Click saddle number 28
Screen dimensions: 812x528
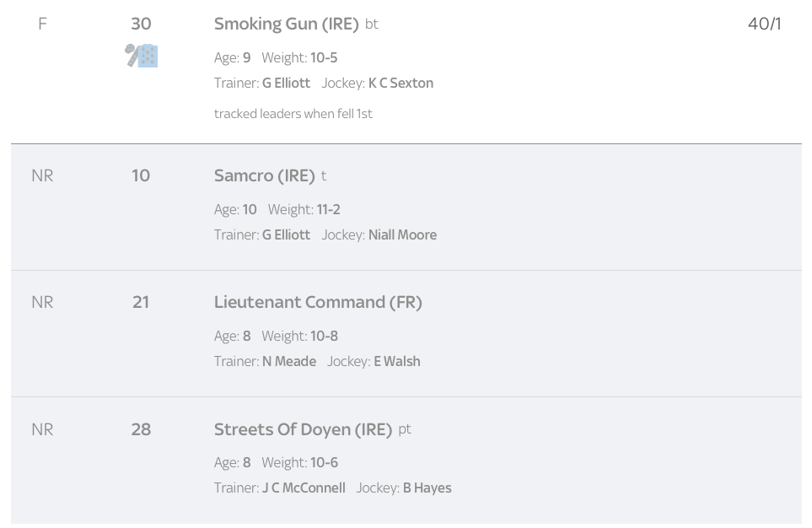141,429
